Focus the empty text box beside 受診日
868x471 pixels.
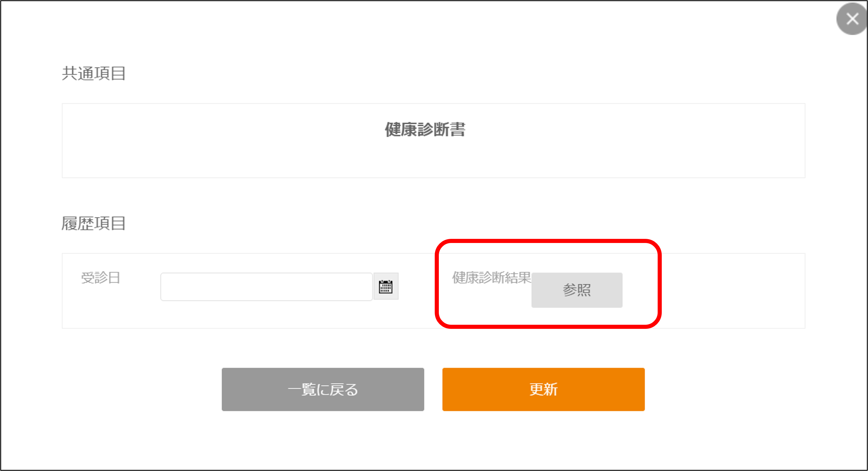pos(266,287)
